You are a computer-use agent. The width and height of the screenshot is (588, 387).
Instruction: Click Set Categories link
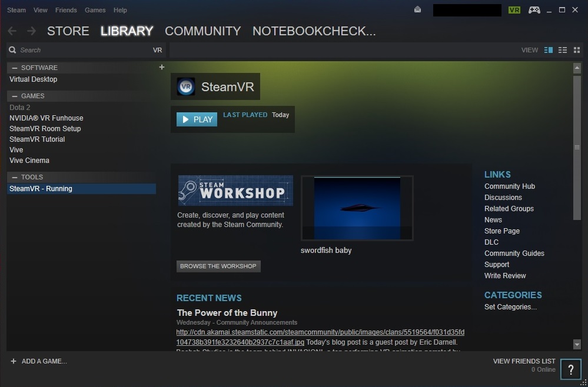(x=510, y=307)
